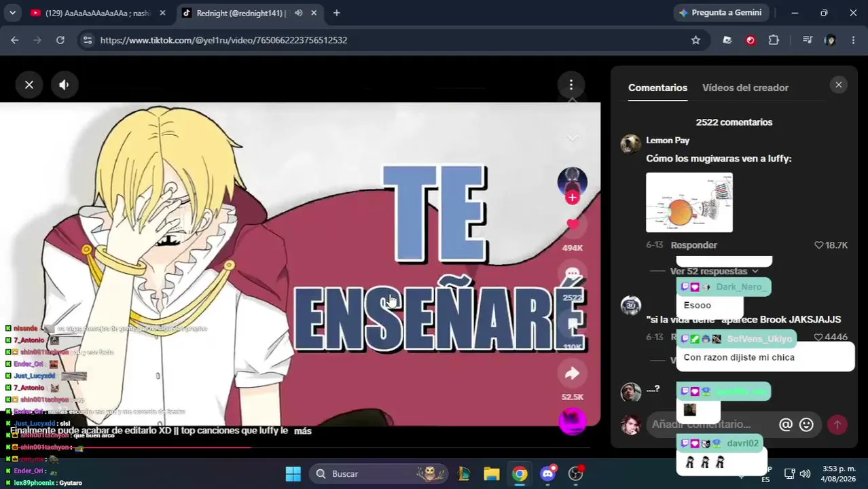Open the red circular extension icon
Image resolution: width=868 pixels, height=489 pixels.
pos(751,40)
